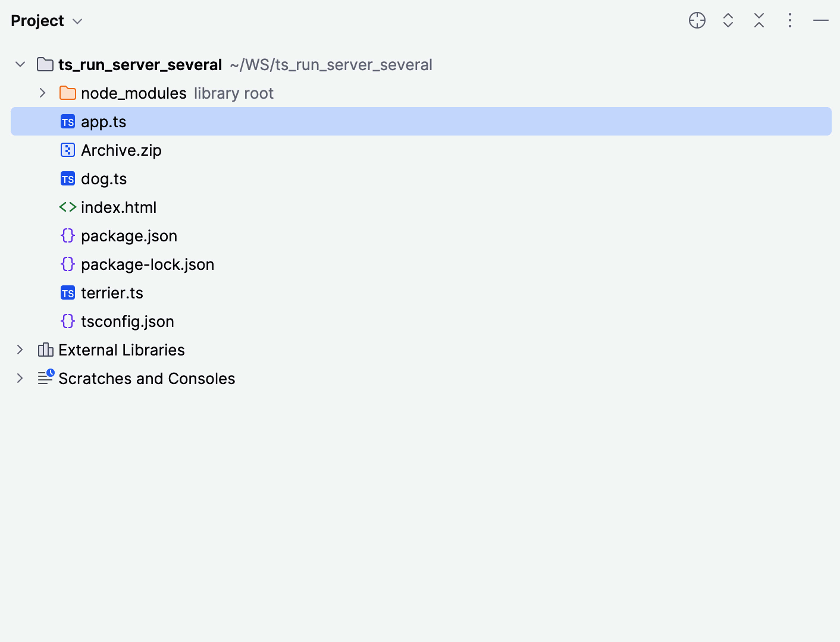
Task: Click the Archive.zip file type icon
Action: click(x=67, y=150)
